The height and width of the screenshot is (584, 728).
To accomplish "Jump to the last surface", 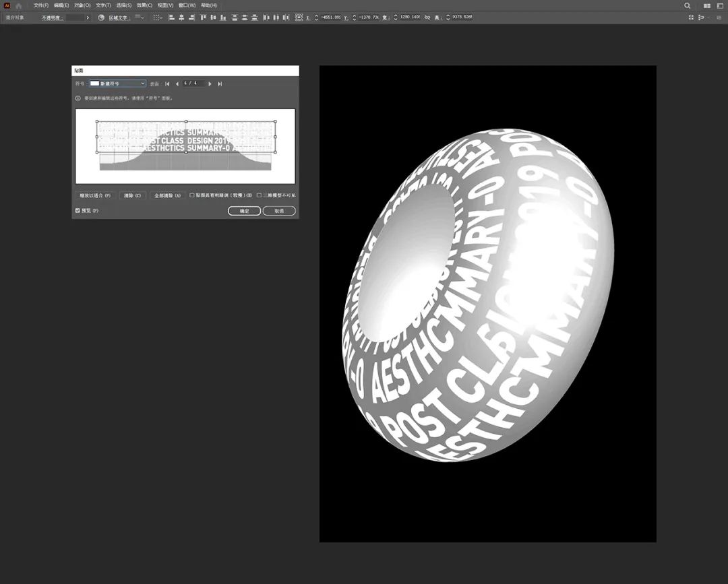I will 220,84.
